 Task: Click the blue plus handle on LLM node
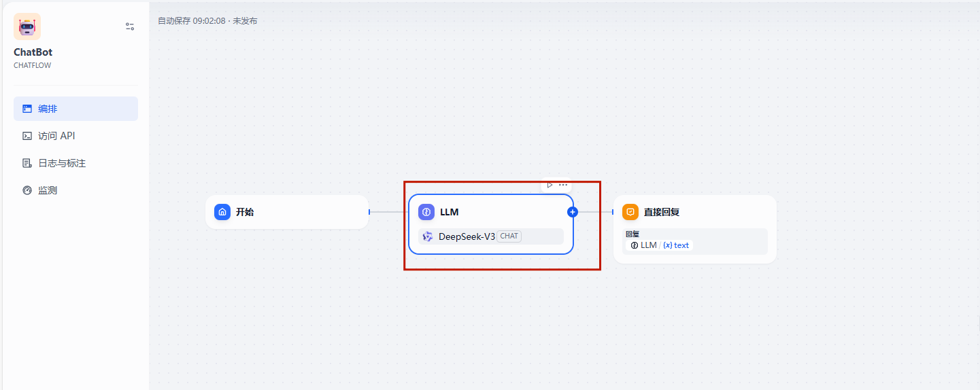click(x=573, y=212)
